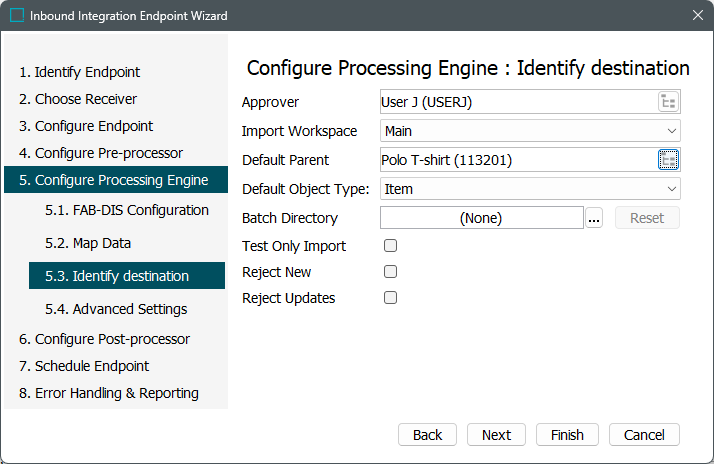This screenshot has height=464, width=714.
Task: Click the Next button
Action: coord(496,435)
